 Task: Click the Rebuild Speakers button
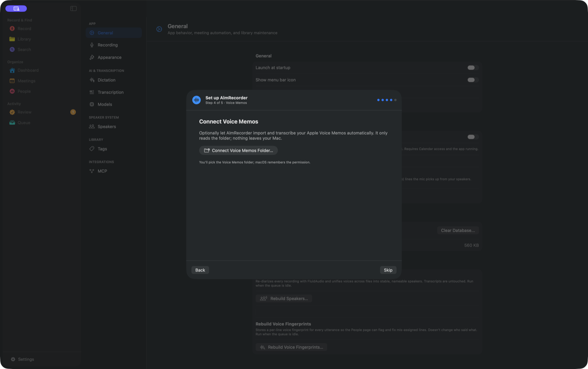click(284, 298)
